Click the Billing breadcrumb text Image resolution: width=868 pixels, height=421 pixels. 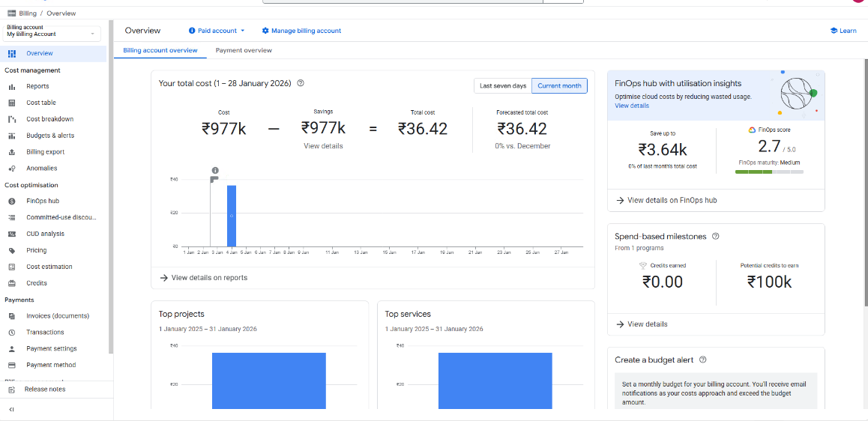(28, 13)
